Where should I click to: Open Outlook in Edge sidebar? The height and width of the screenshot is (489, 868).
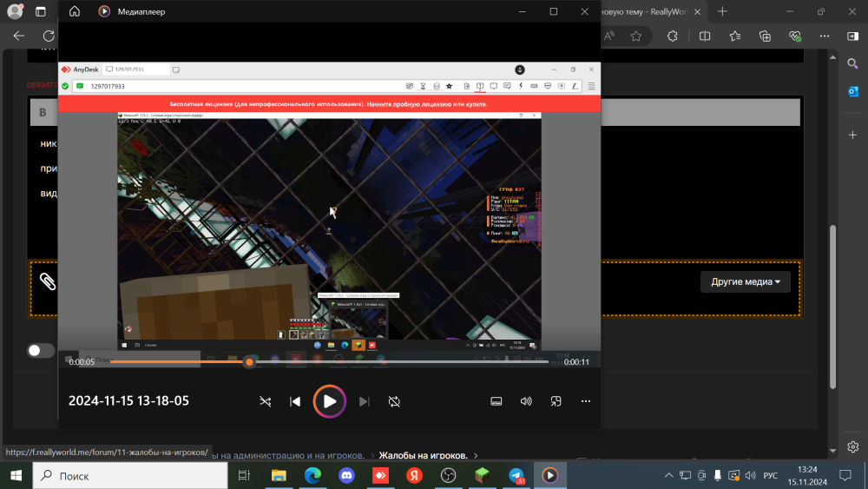click(852, 91)
